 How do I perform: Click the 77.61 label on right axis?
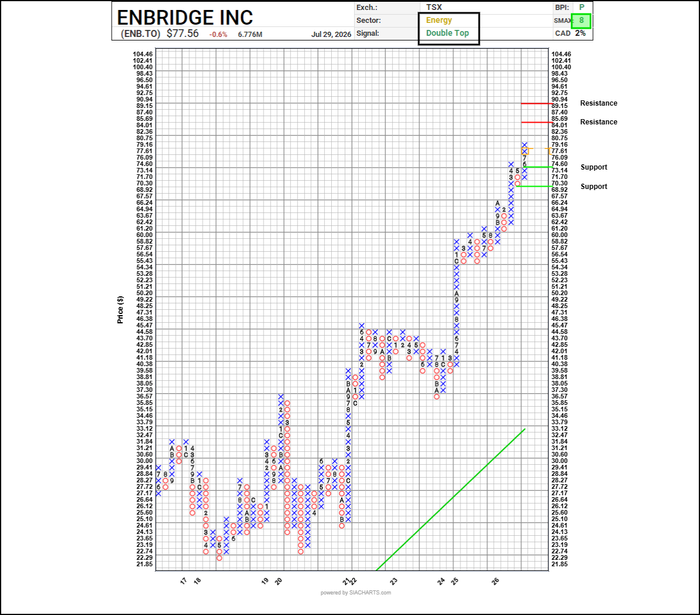(560, 151)
